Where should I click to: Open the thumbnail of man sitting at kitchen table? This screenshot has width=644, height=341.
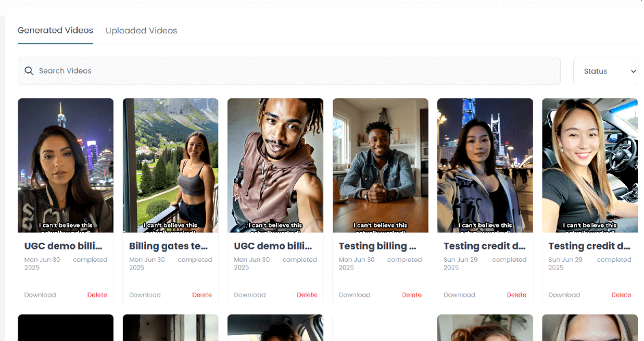(380, 165)
